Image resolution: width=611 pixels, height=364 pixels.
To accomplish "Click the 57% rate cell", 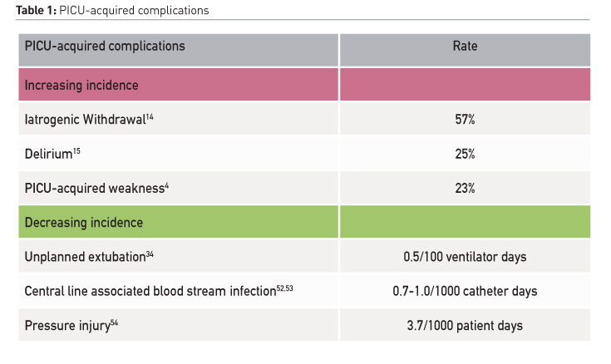I will tap(465, 119).
